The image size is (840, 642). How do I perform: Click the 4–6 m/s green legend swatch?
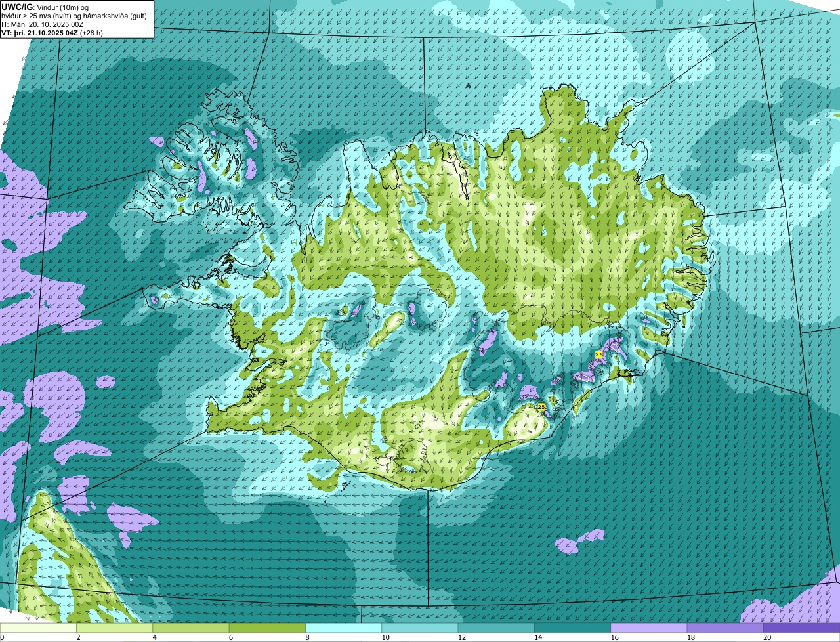(x=192, y=628)
